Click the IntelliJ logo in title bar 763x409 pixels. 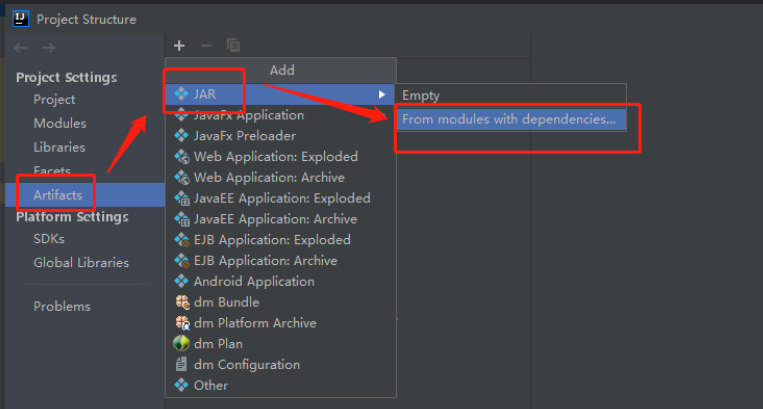pos(21,19)
